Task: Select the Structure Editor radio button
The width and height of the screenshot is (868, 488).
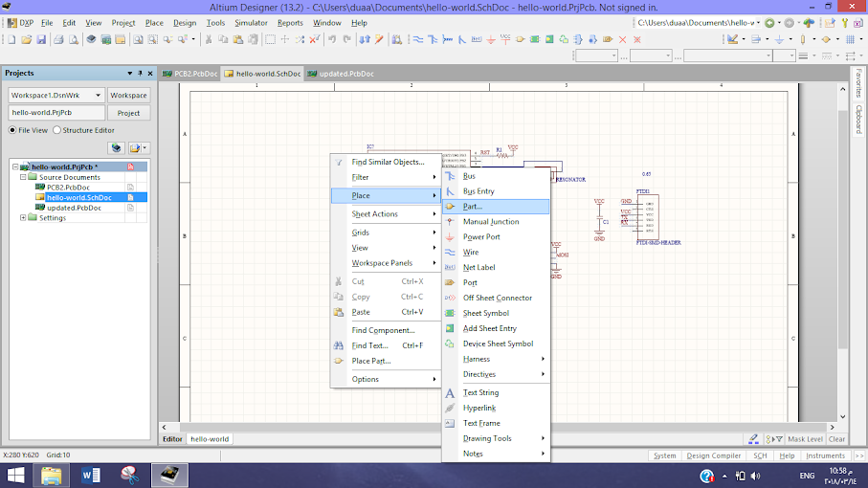Action: pos(56,130)
